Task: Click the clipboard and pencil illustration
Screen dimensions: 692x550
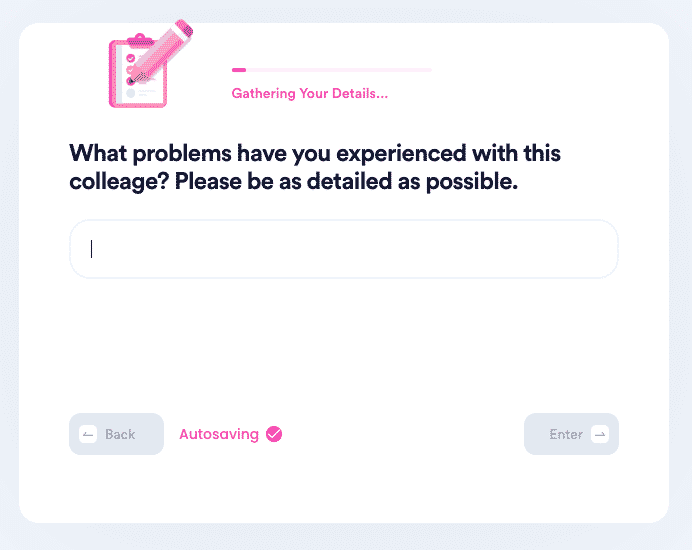Action: pos(151,64)
